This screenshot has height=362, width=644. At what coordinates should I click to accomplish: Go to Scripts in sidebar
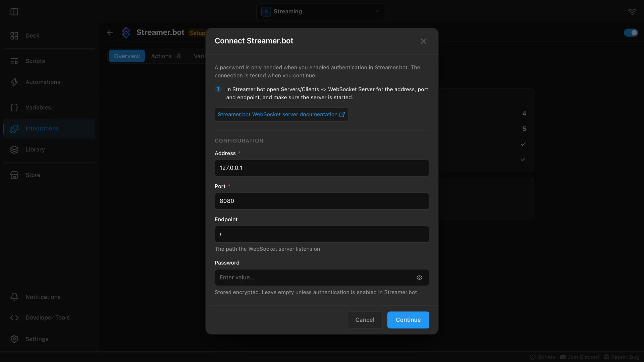[x=49, y=61]
